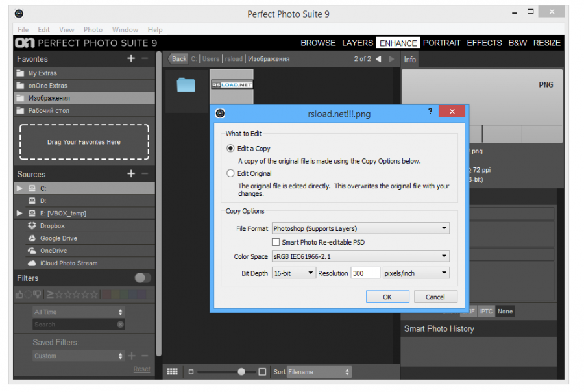Filter by liked photos with thumbs-up icon
This screenshot has height=392, width=584.
19,295
